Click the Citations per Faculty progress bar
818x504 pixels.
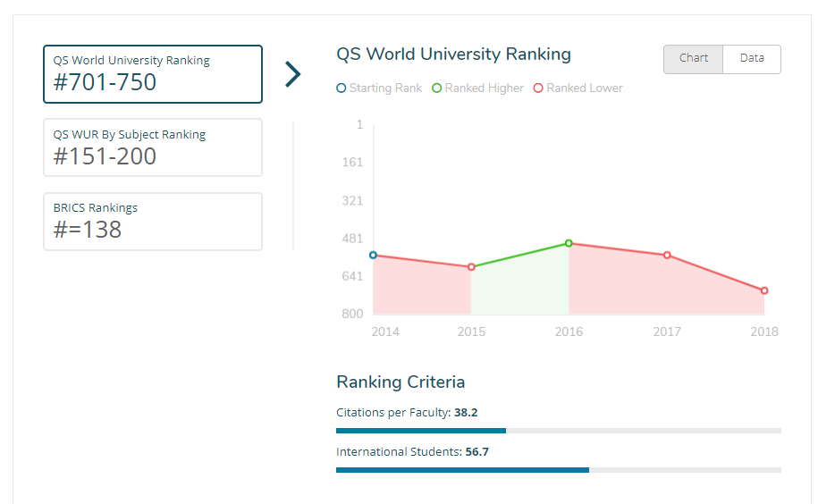click(558, 431)
